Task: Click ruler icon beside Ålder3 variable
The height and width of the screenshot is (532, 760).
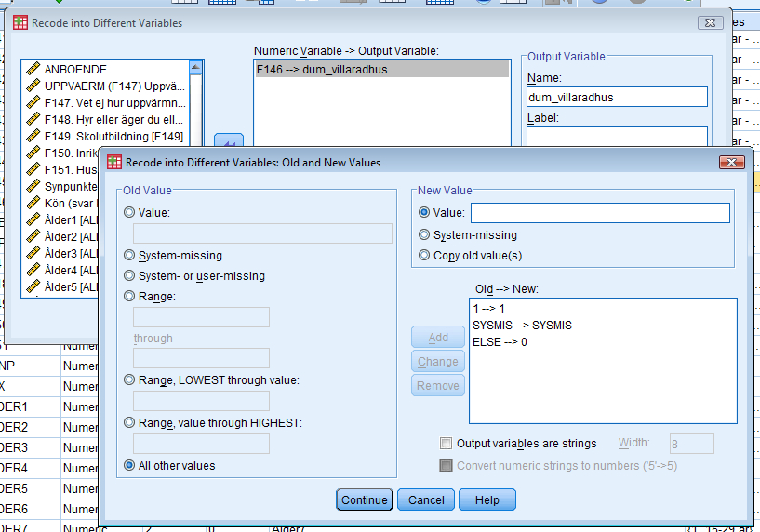Action: 33,253
